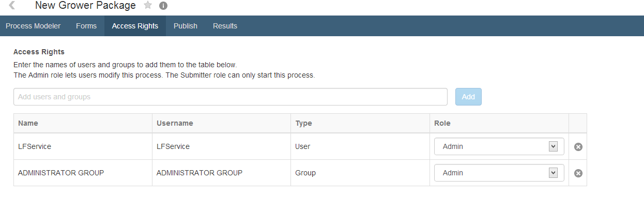Open Role dropdown for ADMINISTRATOR GROUP
Image resolution: width=644 pixels, height=210 pixels.
coord(499,173)
